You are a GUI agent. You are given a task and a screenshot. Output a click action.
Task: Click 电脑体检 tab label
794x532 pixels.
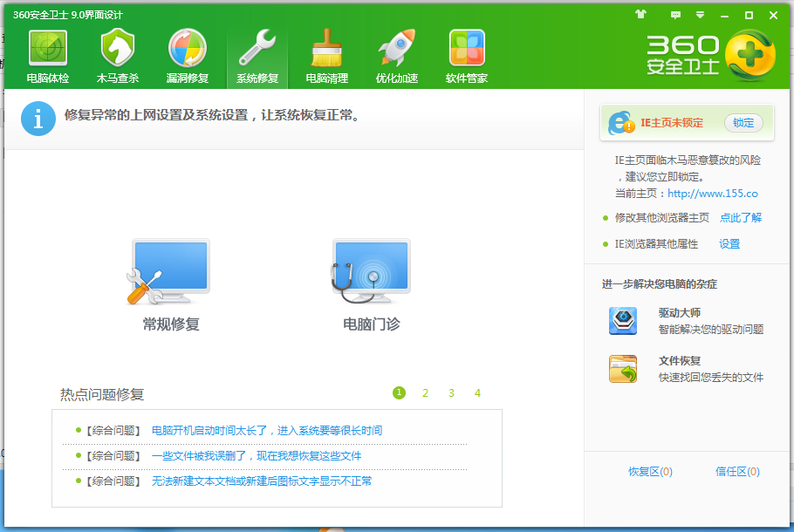[48, 78]
